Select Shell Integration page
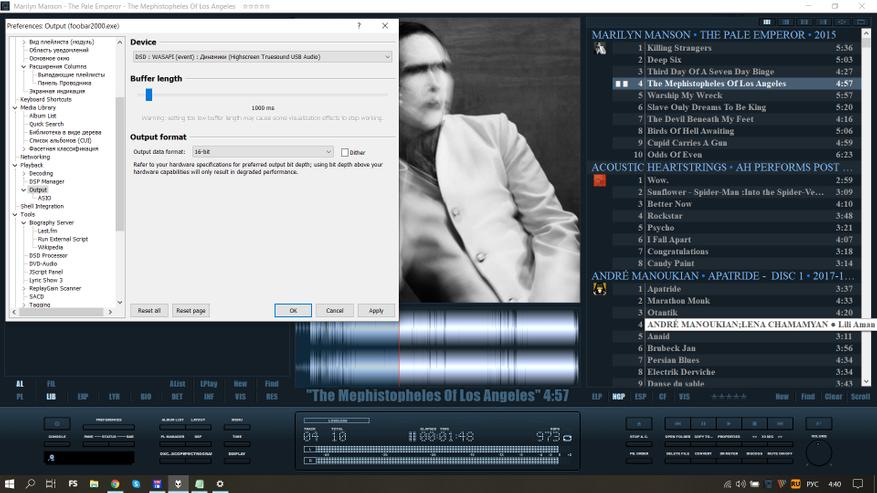 tap(42, 206)
